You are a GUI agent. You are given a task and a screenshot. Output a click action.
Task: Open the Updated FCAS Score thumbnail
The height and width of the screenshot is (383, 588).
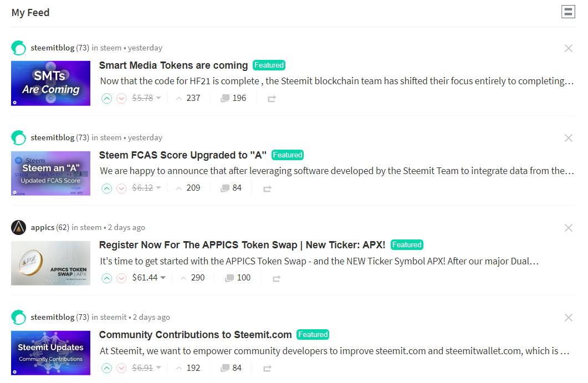click(50, 173)
